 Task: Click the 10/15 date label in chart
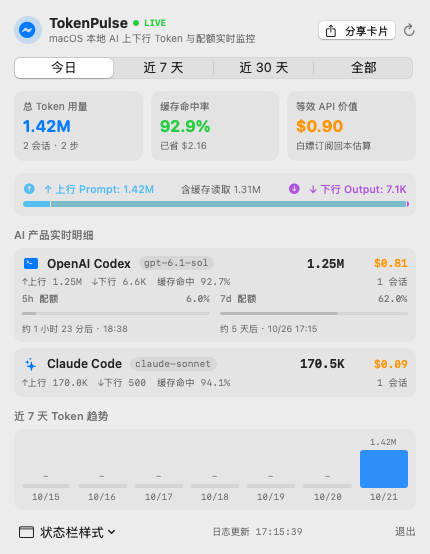tap(46, 497)
